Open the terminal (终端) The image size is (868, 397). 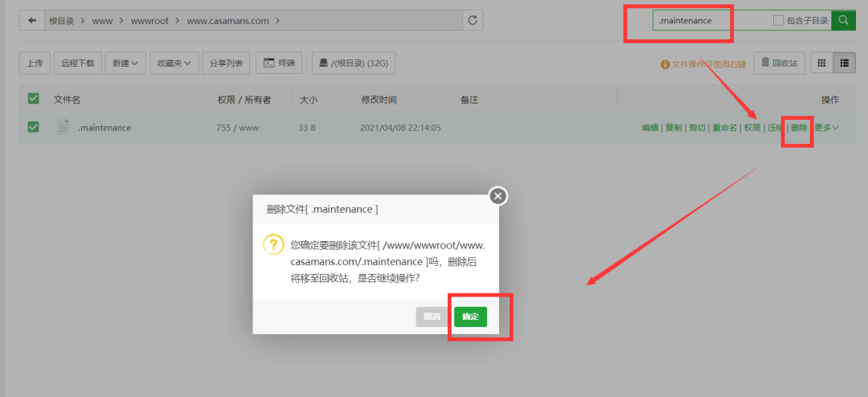(279, 63)
